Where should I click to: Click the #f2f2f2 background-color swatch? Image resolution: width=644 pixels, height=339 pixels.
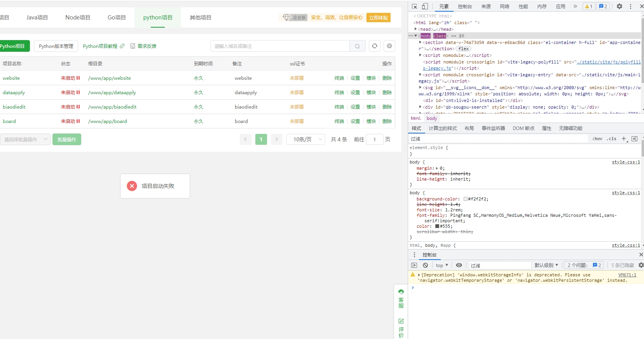[x=465, y=199]
